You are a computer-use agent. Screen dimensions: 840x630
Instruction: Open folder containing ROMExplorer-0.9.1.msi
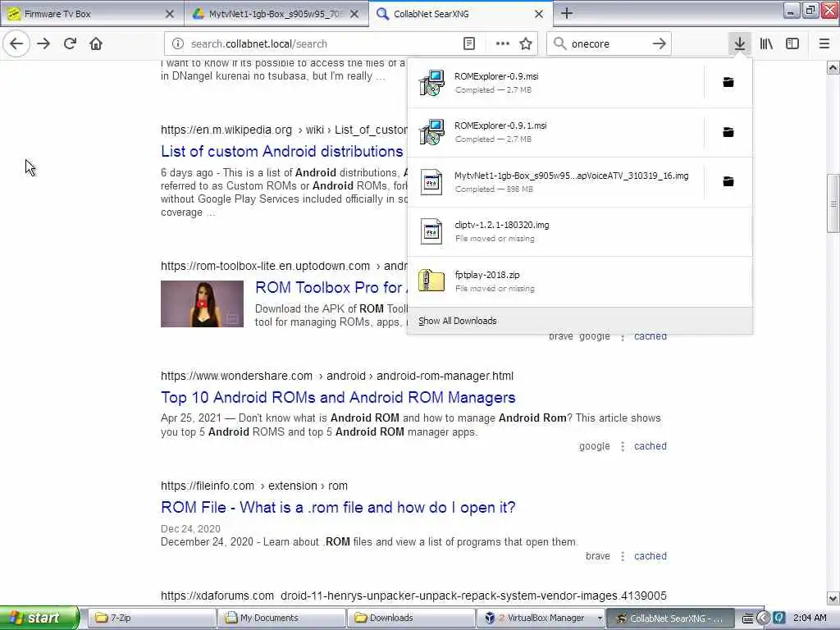point(728,132)
